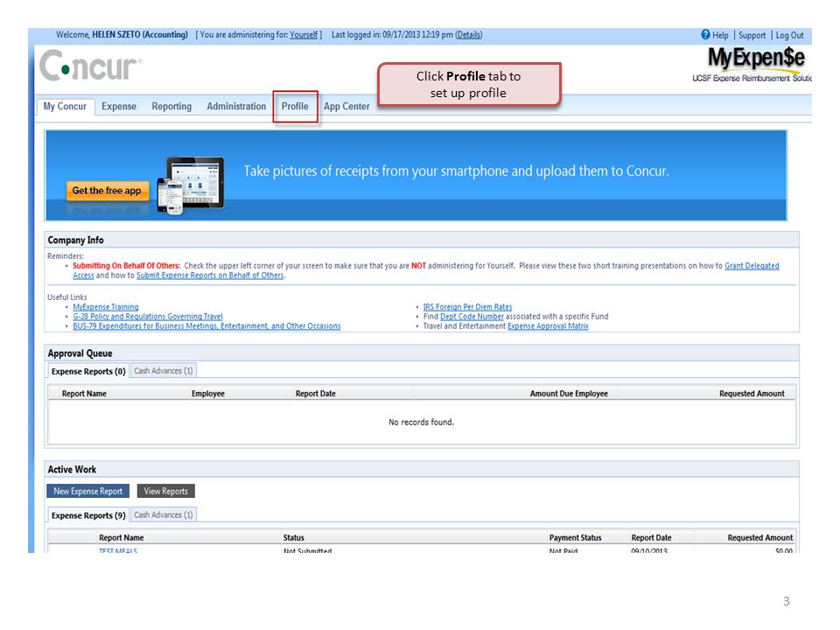Viewport: 840px width, 630px height.
Task: Open the My Concur tab
Action: (x=65, y=106)
